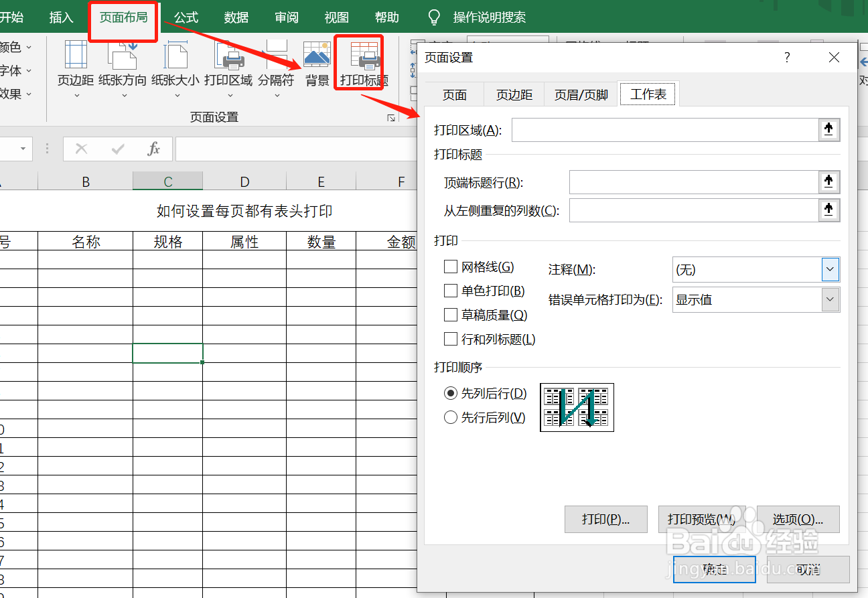Click inside the 打印区域 input field
Viewport: 868px width, 598px height.
click(663, 130)
